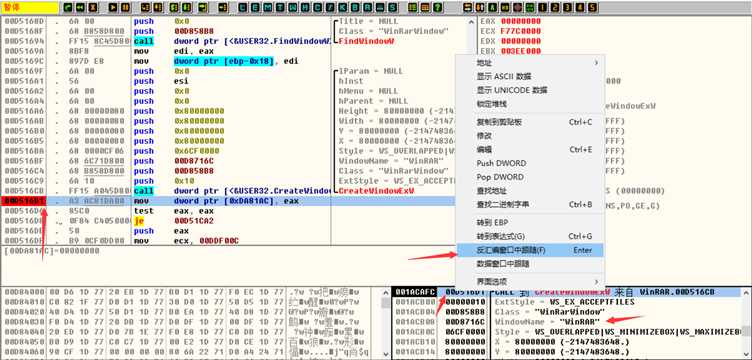
Task: Open References window with R button
Action: pyautogui.click(x=367, y=7)
